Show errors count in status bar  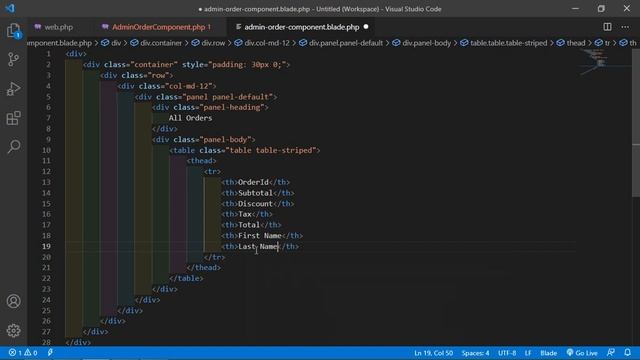point(15,353)
